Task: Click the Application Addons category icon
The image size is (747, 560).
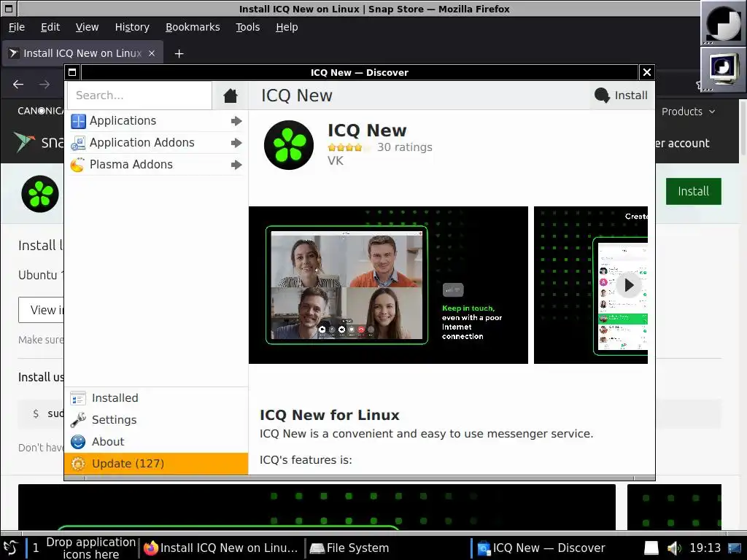Action: [78, 143]
